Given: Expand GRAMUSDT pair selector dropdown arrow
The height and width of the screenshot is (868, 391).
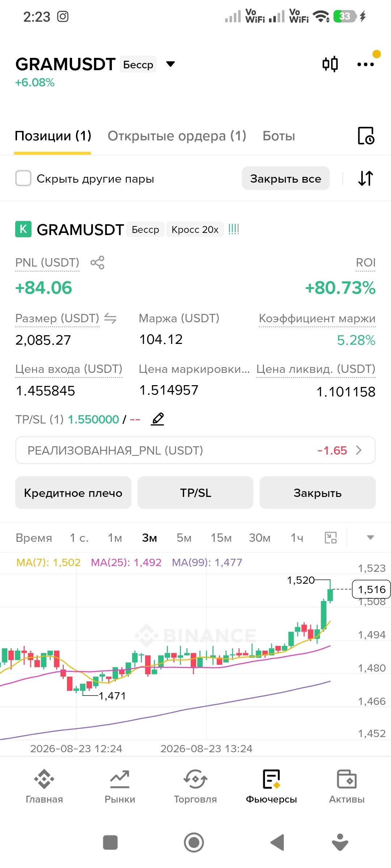Looking at the screenshot, I should pyautogui.click(x=171, y=64).
